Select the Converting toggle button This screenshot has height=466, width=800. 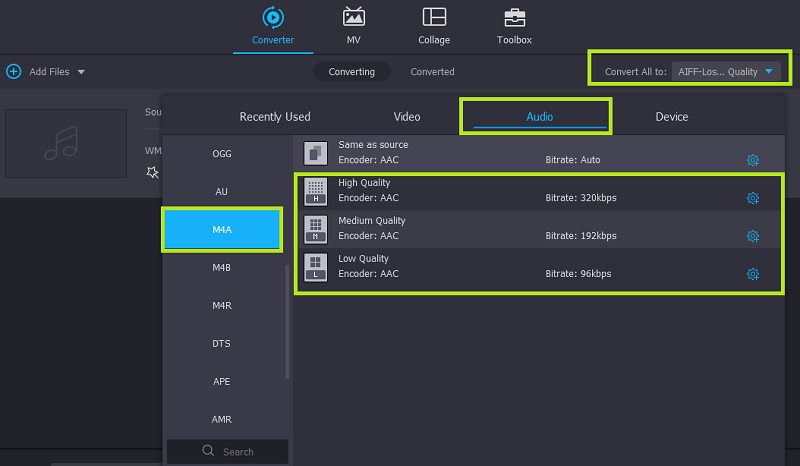pyautogui.click(x=352, y=72)
